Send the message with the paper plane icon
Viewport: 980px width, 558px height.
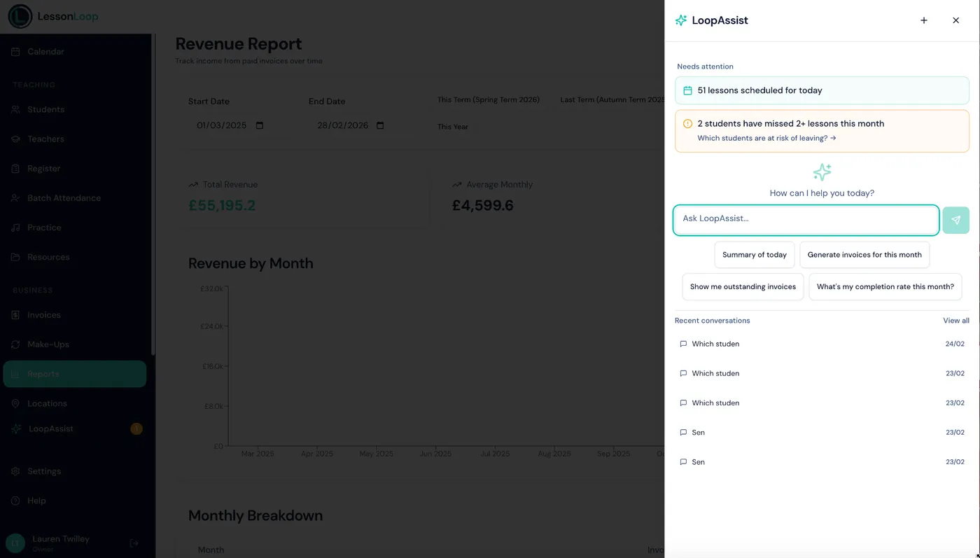click(x=955, y=219)
